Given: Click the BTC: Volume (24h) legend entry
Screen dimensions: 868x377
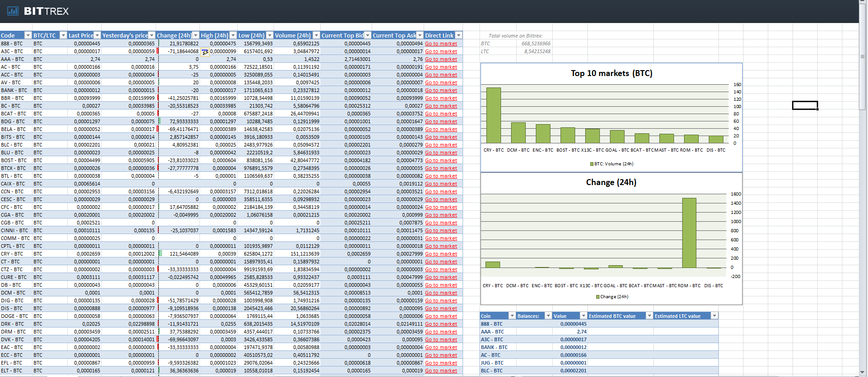Looking at the screenshot, I should (x=611, y=164).
